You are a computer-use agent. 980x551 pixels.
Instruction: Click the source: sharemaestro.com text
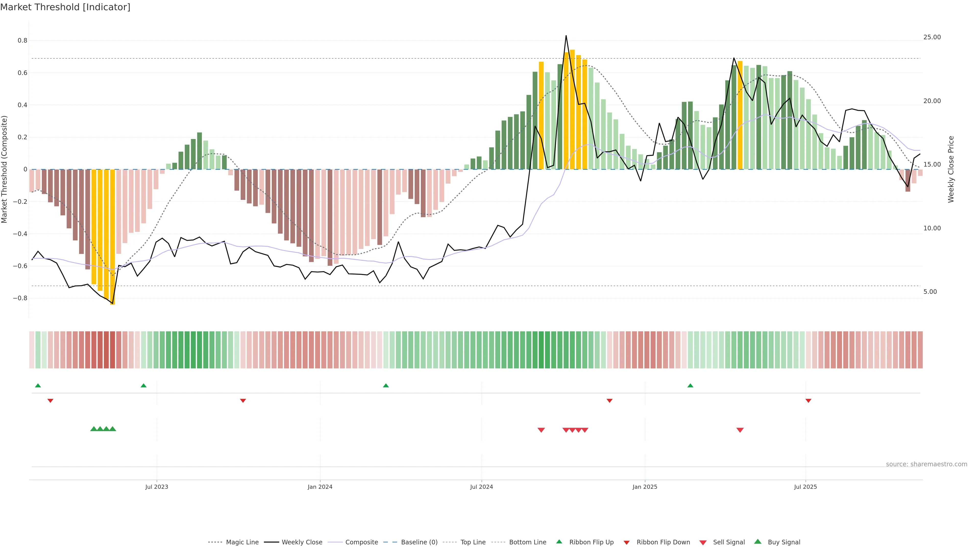926,464
